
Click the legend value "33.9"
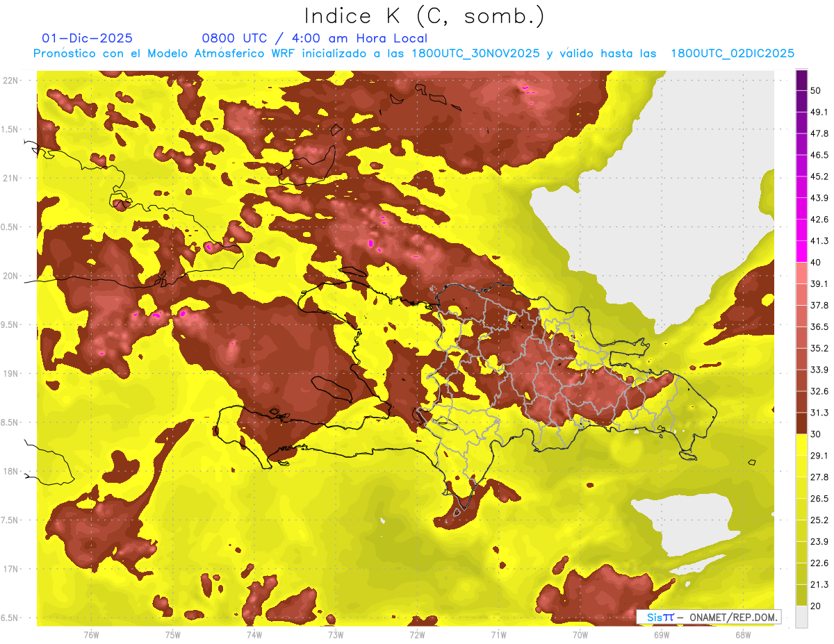click(819, 370)
